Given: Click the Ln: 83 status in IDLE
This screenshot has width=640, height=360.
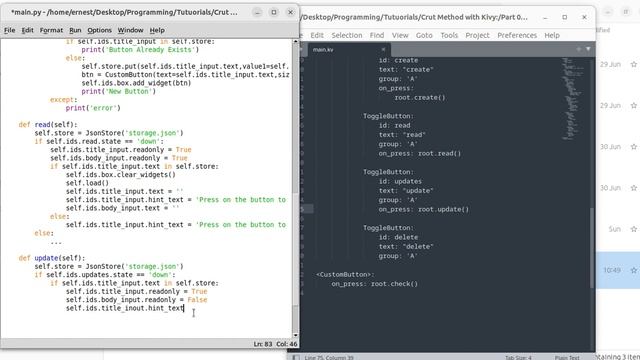Looking at the screenshot, I should click(263, 344).
